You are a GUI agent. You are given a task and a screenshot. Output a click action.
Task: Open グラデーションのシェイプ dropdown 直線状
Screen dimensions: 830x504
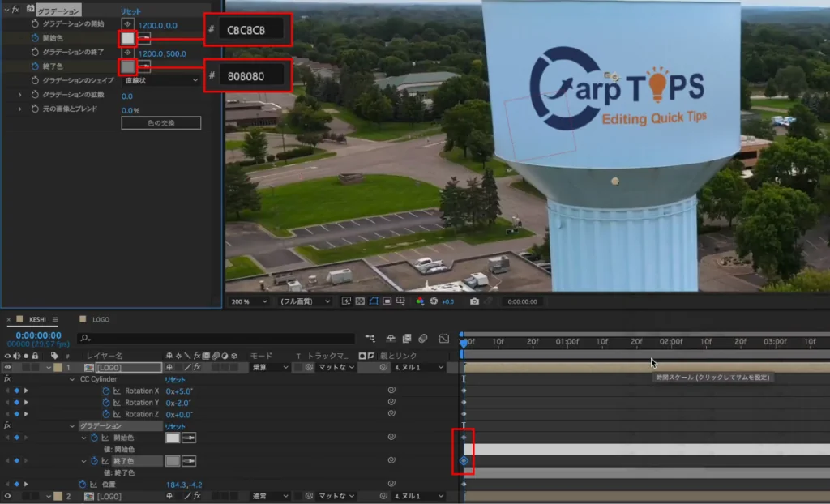pos(161,80)
